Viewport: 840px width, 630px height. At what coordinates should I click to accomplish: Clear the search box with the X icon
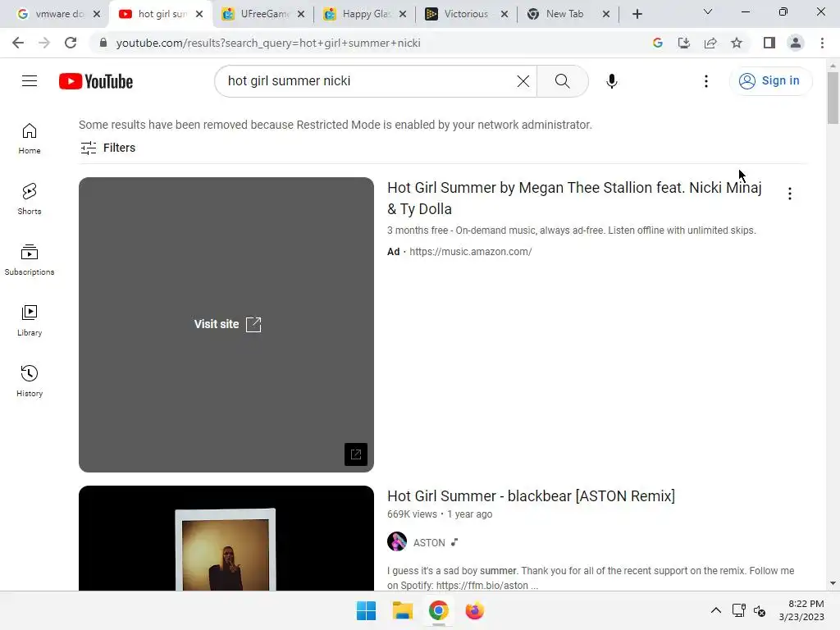(x=523, y=81)
